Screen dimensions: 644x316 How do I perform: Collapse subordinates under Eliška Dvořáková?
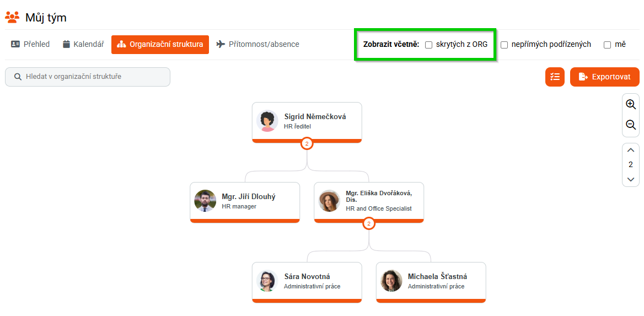[369, 223]
